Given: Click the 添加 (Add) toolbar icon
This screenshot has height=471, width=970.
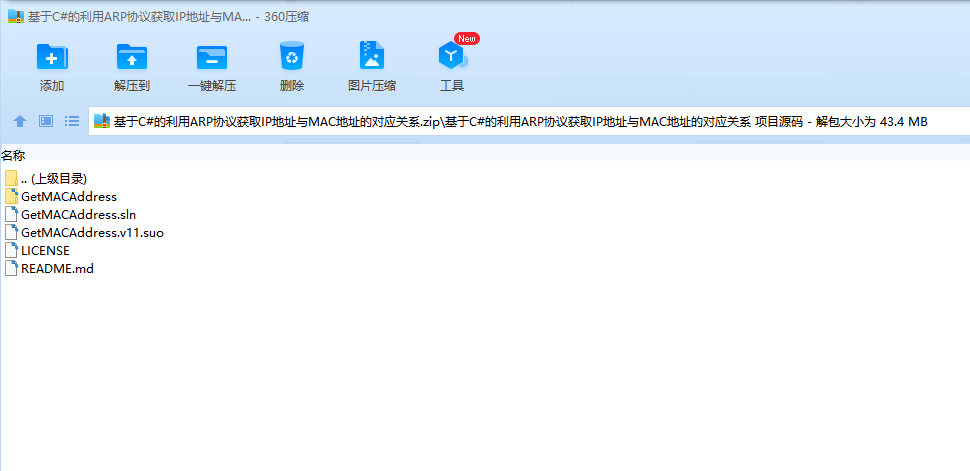Looking at the screenshot, I should coord(52,56).
